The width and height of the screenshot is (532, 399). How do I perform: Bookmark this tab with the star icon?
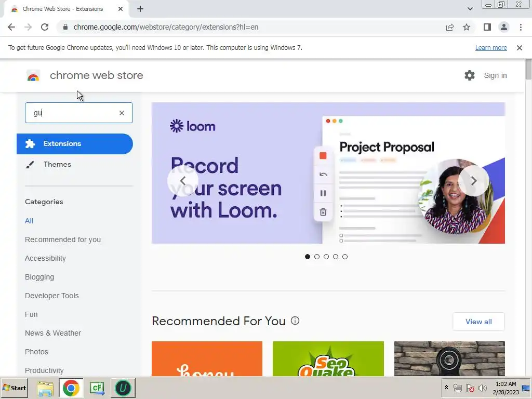[467, 27]
